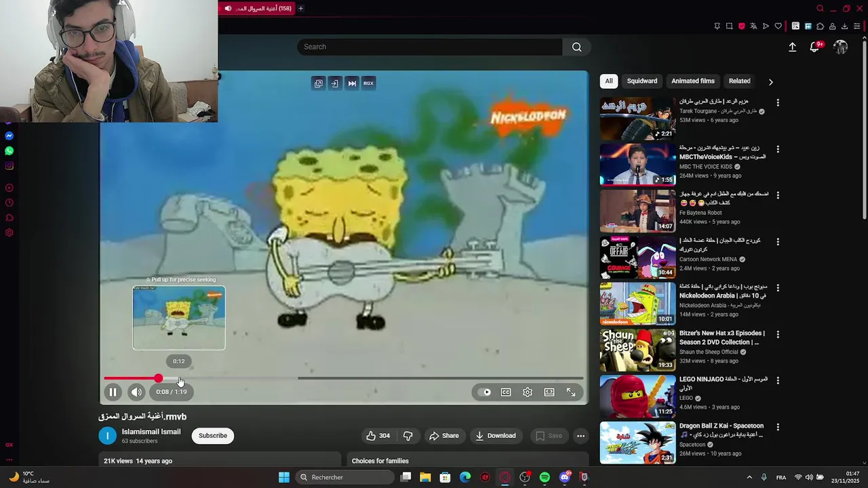This screenshot has height=488, width=868.
Task: Open browser easy setup sliders icon
Action: [x=856, y=26]
